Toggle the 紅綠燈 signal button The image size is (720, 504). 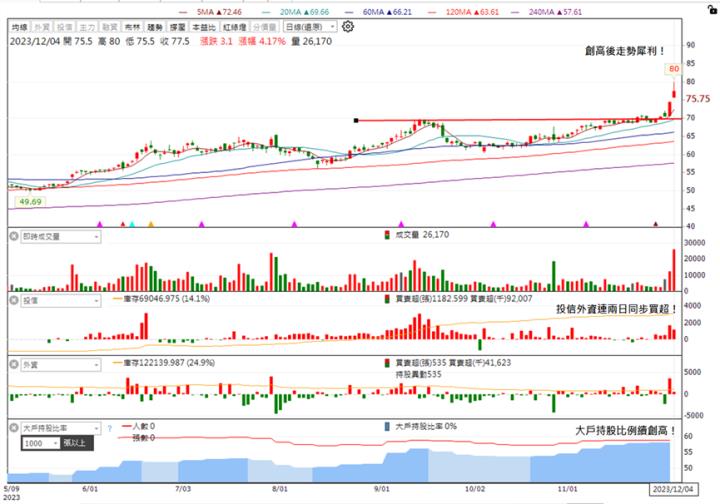click(x=235, y=28)
